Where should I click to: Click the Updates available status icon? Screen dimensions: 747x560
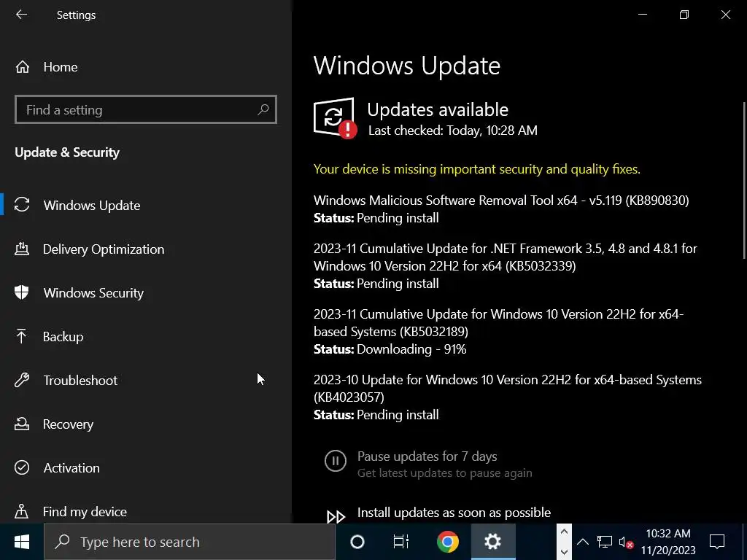335,118
